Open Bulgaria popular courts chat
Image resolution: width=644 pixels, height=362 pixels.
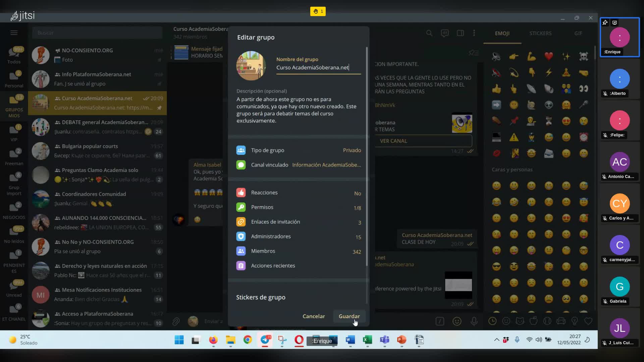pyautogui.click(x=98, y=151)
